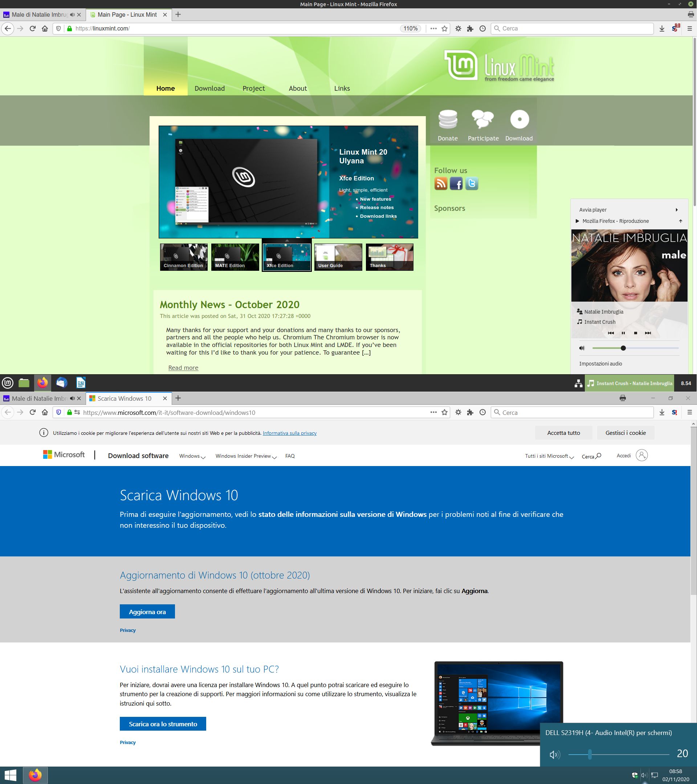Viewport: 697px width, 784px height.
Task: Click the Download disc icon in sidebar
Action: 519,119
